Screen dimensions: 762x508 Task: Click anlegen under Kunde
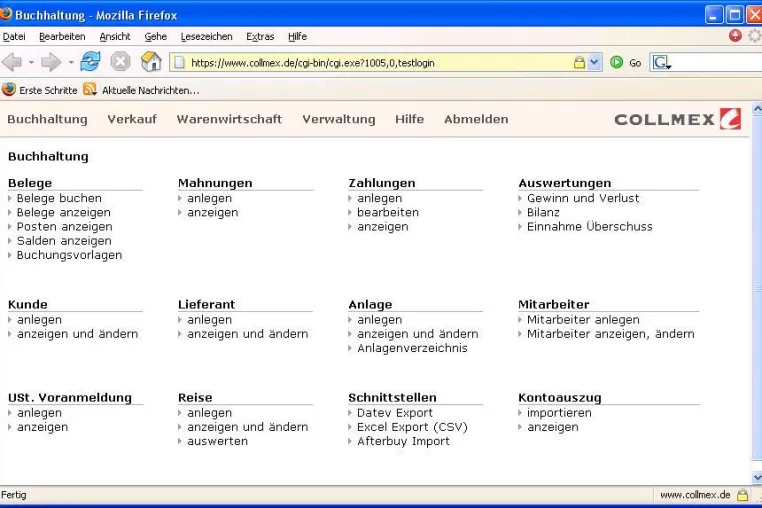pyautogui.click(x=39, y=320)
